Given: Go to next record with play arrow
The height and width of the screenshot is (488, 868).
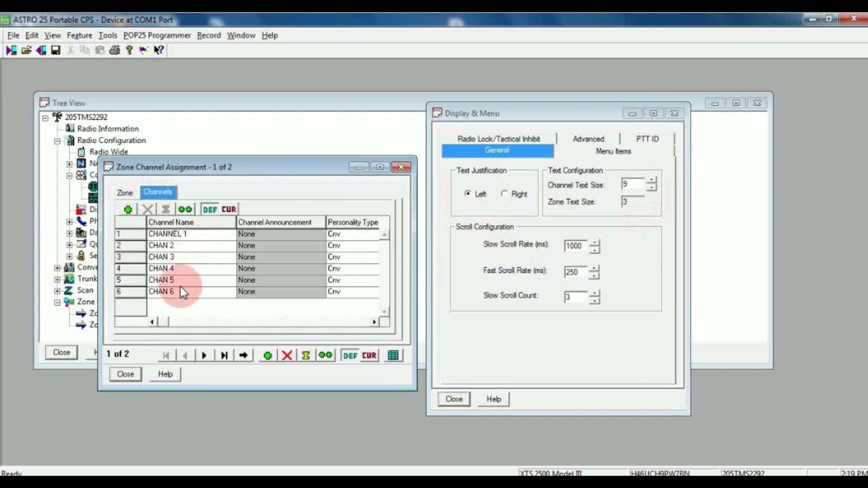Looking at the screenshot, I should click(x=203, y=355).
